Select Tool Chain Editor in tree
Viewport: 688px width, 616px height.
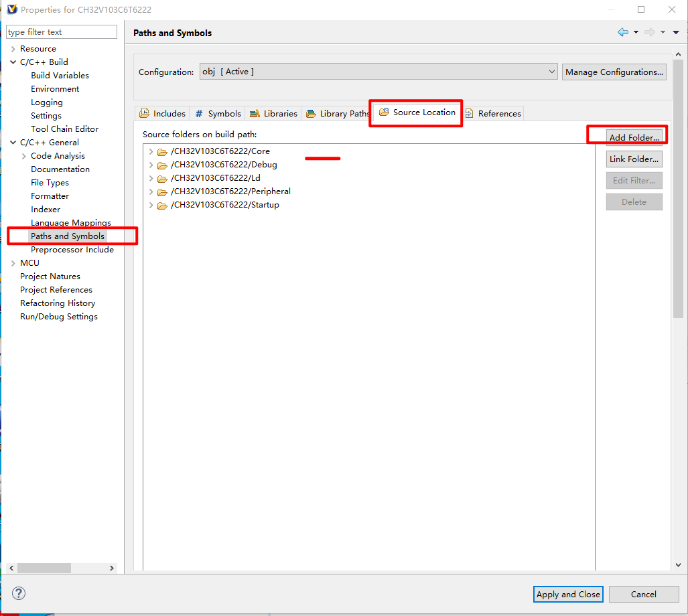[x=64, y=129]
